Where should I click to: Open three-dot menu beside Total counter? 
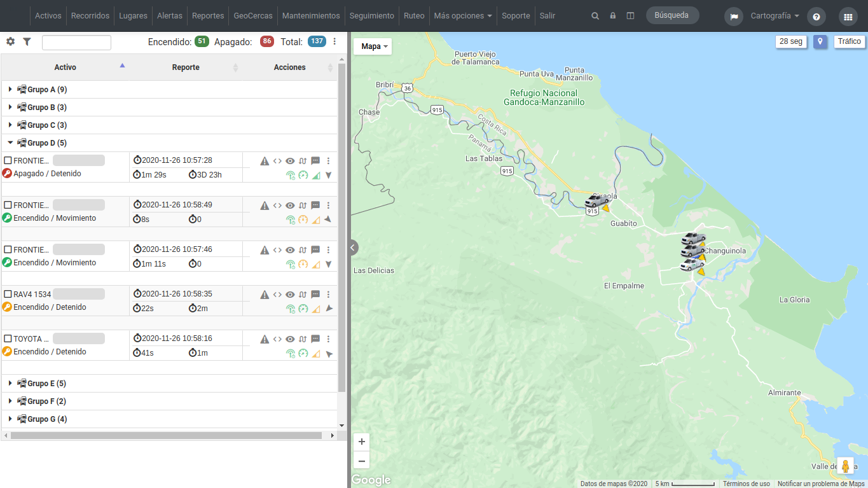(x=334, y=41)
